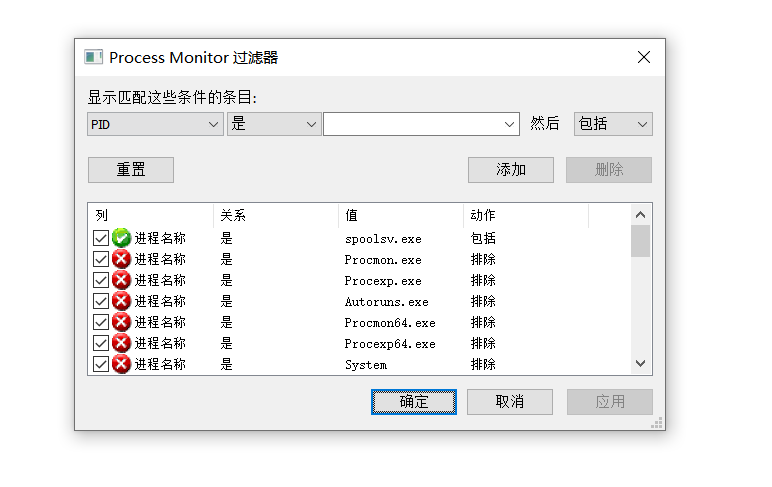
Task: Sort by the 值 column header
Action: (x=401, y=215)
